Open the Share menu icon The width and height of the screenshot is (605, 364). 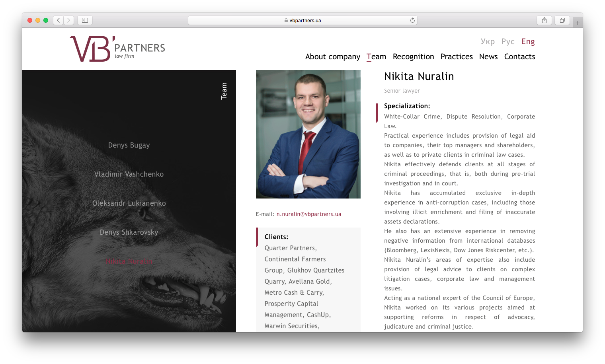544,20
